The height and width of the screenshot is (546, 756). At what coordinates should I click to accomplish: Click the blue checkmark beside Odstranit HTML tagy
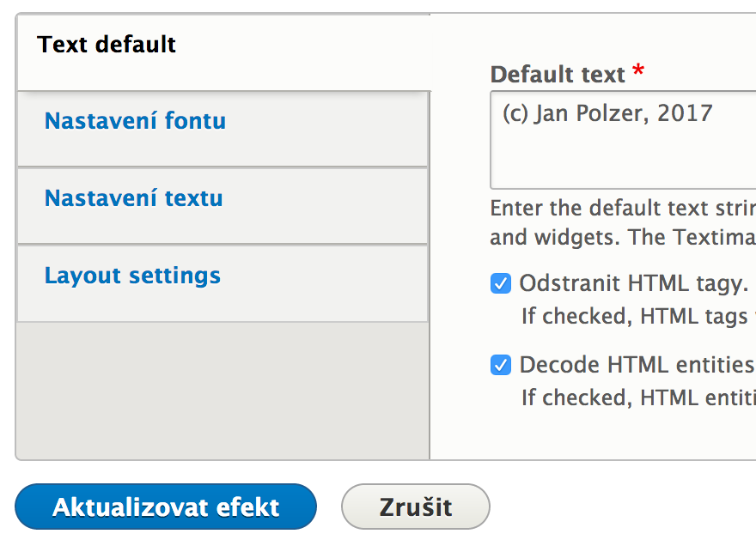[501, 283]
